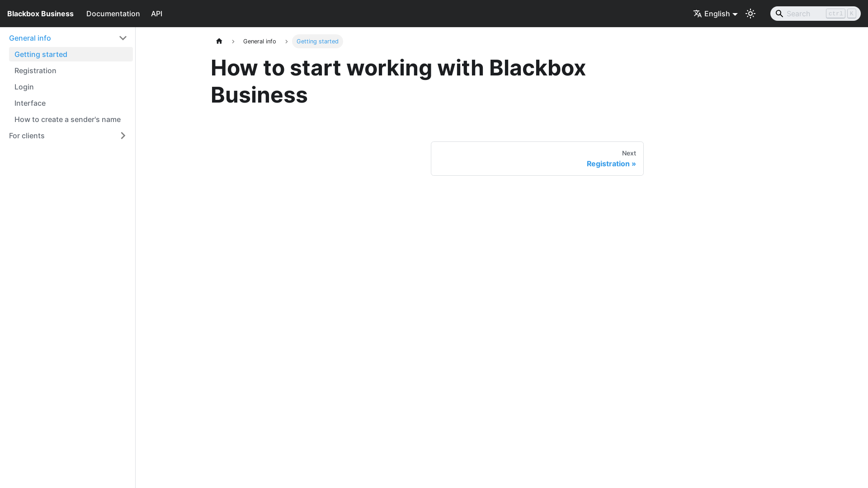Open the Login sidebar page
Screen dimensions: 868x488
point(71,87)
